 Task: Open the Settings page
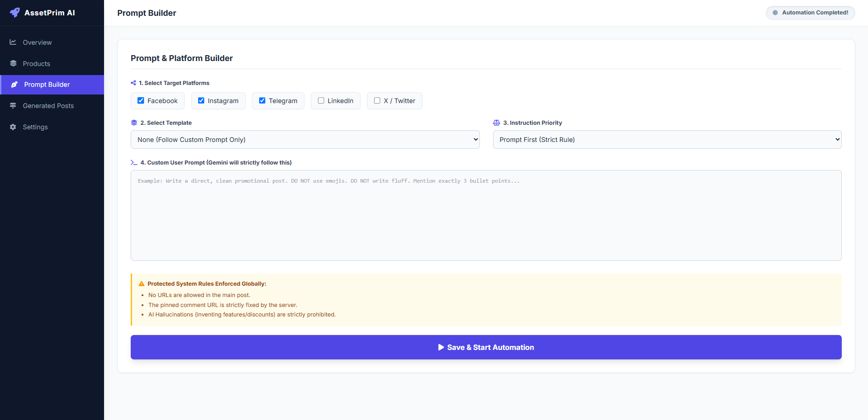(52, 127)
